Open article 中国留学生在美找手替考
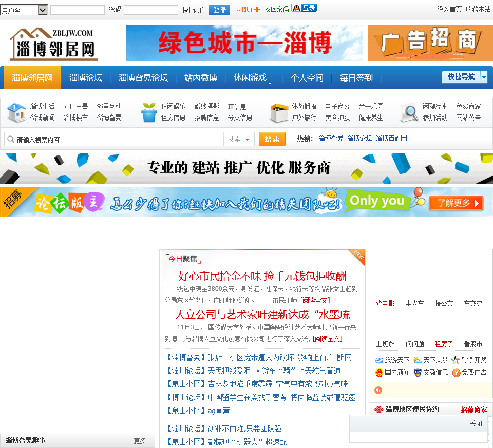 281,397
